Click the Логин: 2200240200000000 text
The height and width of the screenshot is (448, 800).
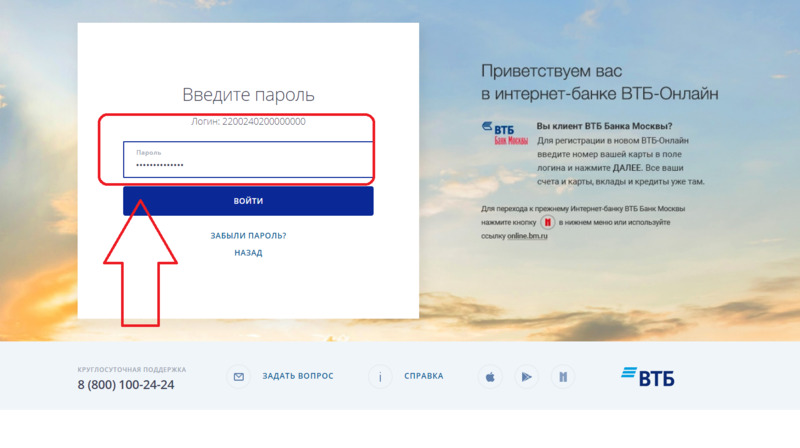(248, 121)
